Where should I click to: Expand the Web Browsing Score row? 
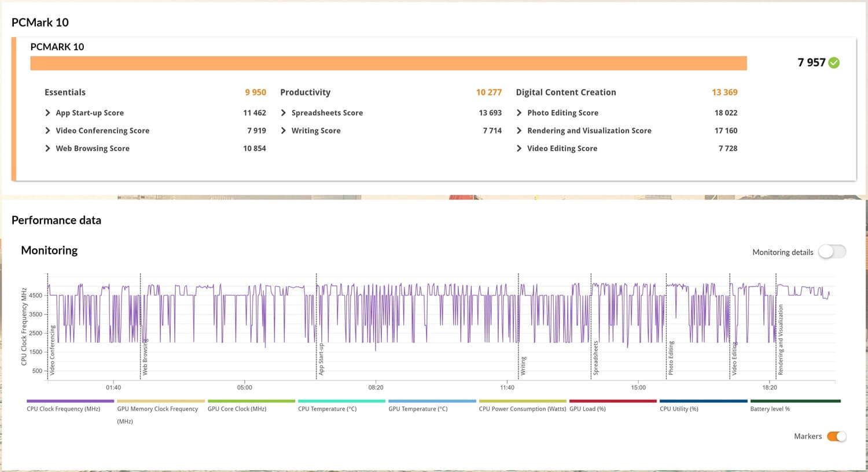point(47,149)
